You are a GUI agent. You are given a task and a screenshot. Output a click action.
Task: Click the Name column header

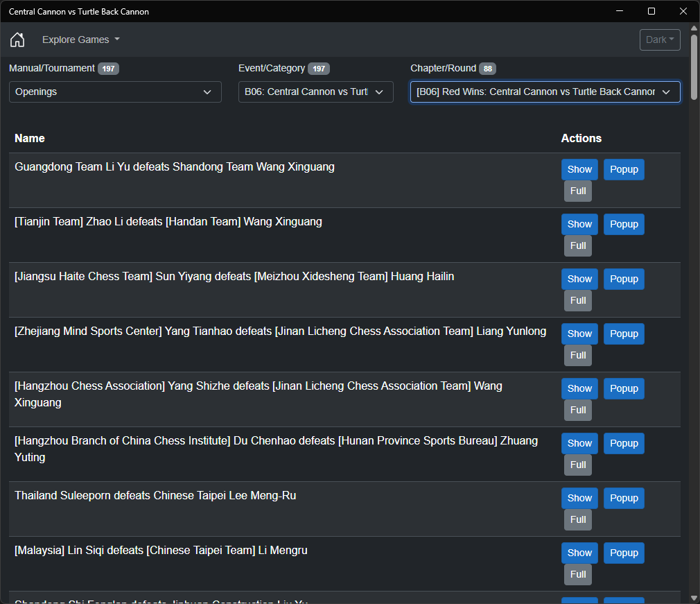point(30,139)
